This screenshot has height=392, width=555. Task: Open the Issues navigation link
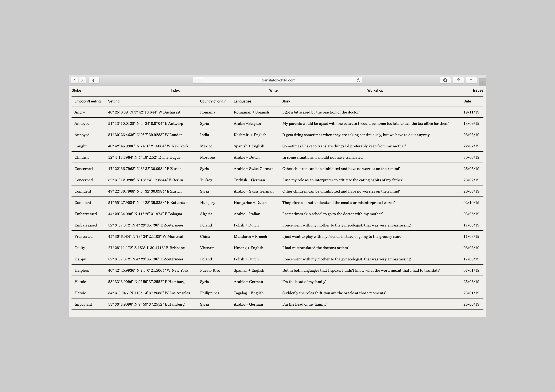tap(478, 90)
